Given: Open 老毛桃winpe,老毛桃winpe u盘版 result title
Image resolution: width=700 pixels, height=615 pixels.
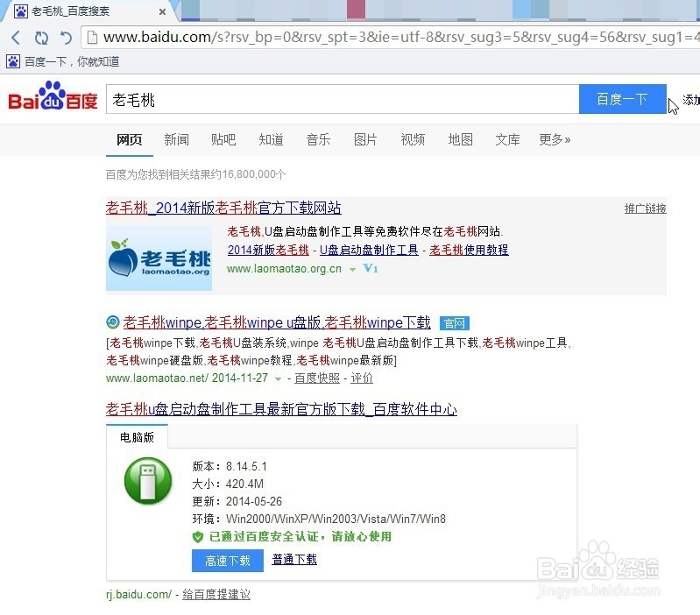Looking at the screenshot, I should point(277,322).
